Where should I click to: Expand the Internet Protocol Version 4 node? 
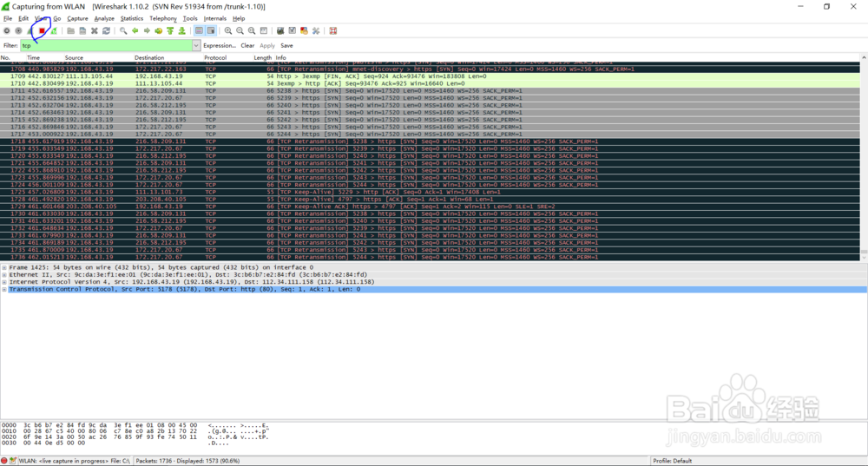4,282
